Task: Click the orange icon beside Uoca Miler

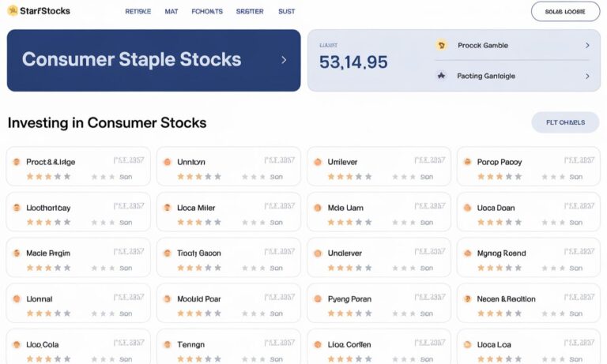Action: [168, 208]
